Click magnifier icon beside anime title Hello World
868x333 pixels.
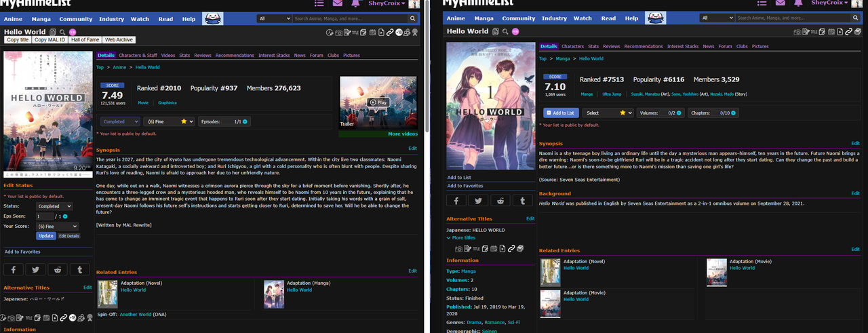pyautogui.click(x=62, y=32)
